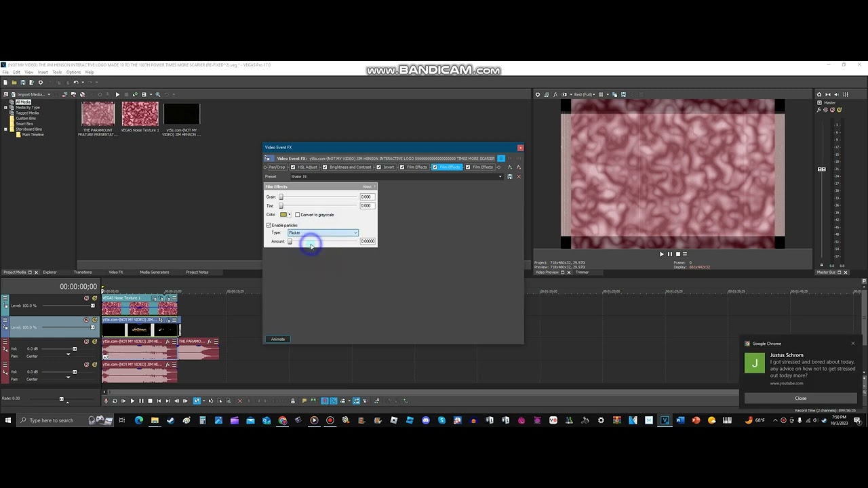Toggle the Brightness and Contrast effect checkbox
The width and height of the screenshot is (868, 488).
325,167
